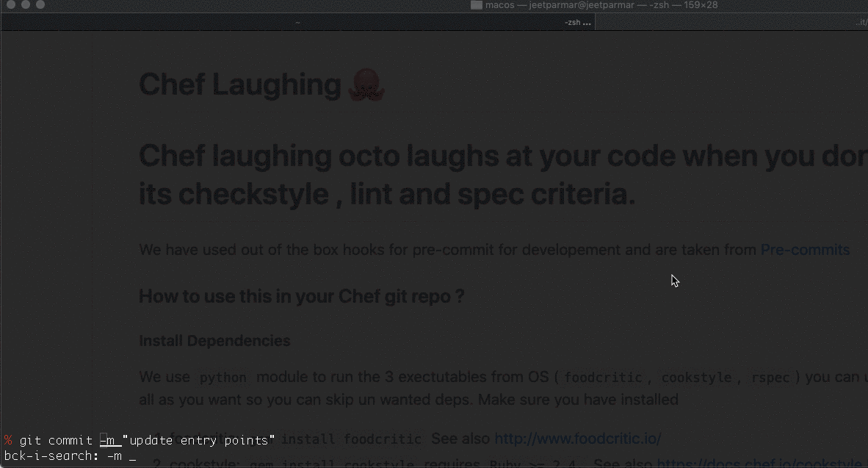Click the octopus emoji beside Chef Laughing

tap(366, 84)
